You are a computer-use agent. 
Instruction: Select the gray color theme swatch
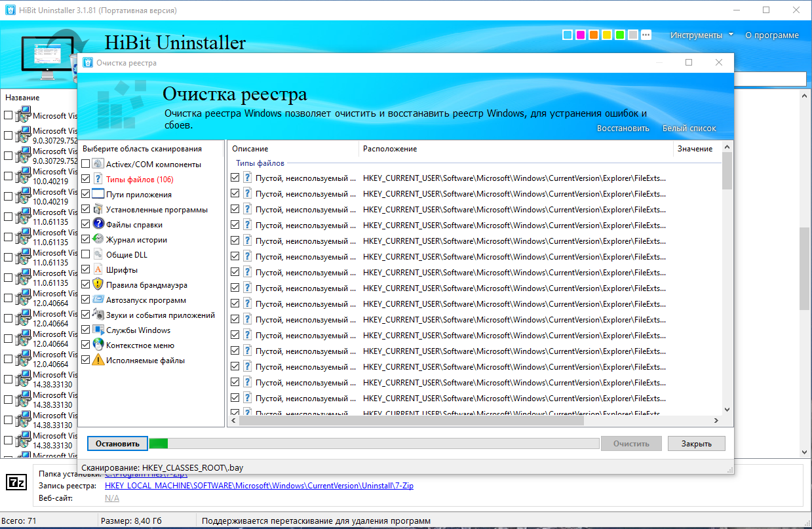tap(633, 35)
